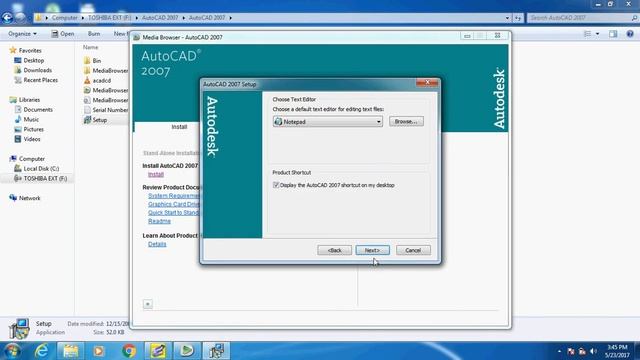
Task: Click the Next button in AutoCAD Setup
Action: [x=372, y=250]
